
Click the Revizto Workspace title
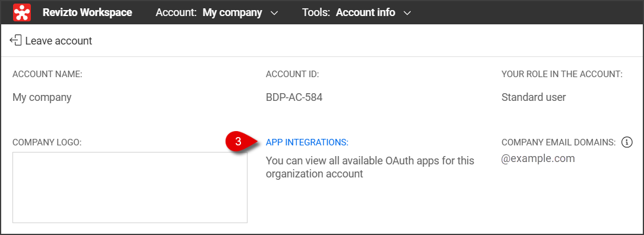coord(87,12)
